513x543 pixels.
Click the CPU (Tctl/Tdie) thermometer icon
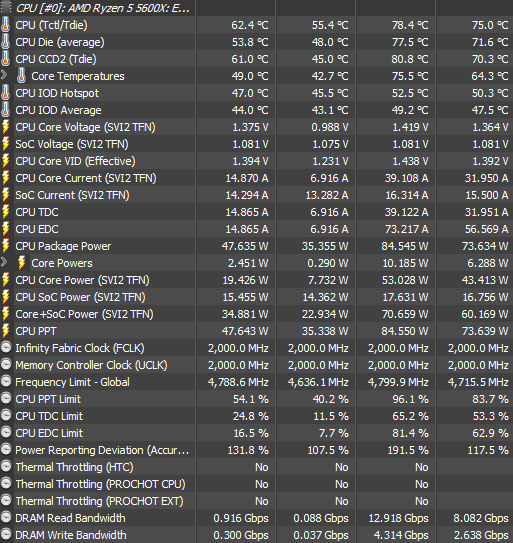click(5, 25)
